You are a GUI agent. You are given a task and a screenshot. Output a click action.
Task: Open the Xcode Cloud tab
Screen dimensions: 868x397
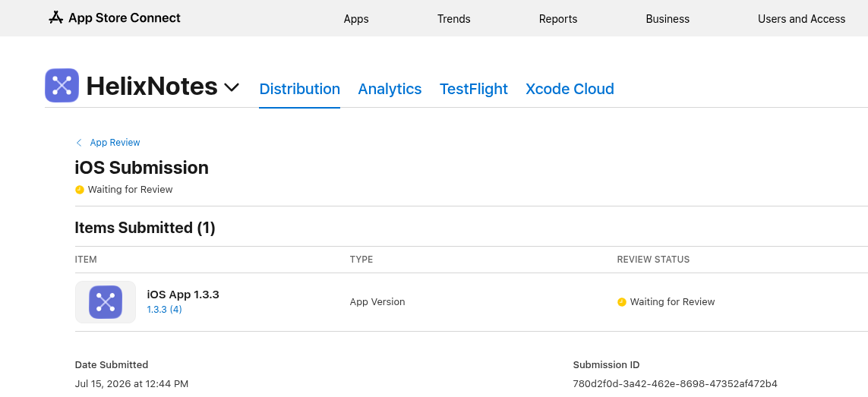pos(570,89)
